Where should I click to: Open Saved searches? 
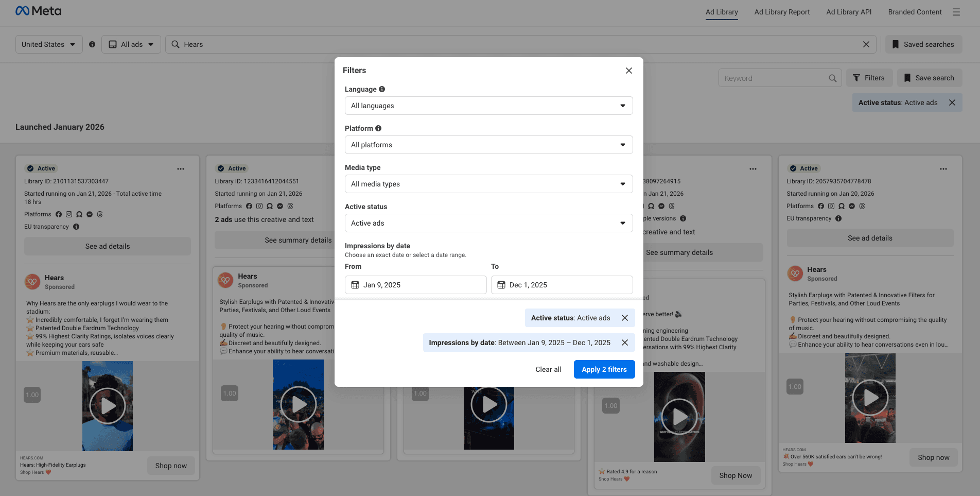[924, 44]
